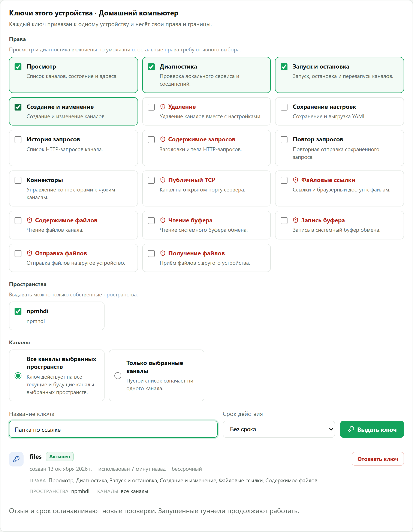Screen dimensions: 413x532
Task: Click the blue key icon of files key
Action: [x=16, y=459]
